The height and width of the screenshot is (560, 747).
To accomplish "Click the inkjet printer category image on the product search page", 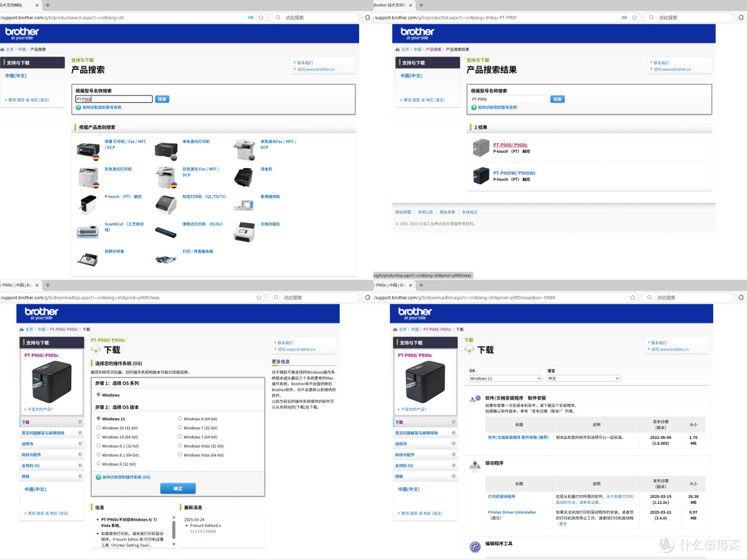I will [88, 150].
